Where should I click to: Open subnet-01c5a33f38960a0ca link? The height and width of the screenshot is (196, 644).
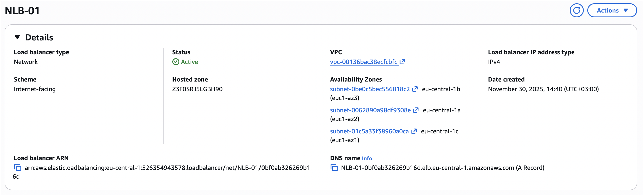coord(369,131)
